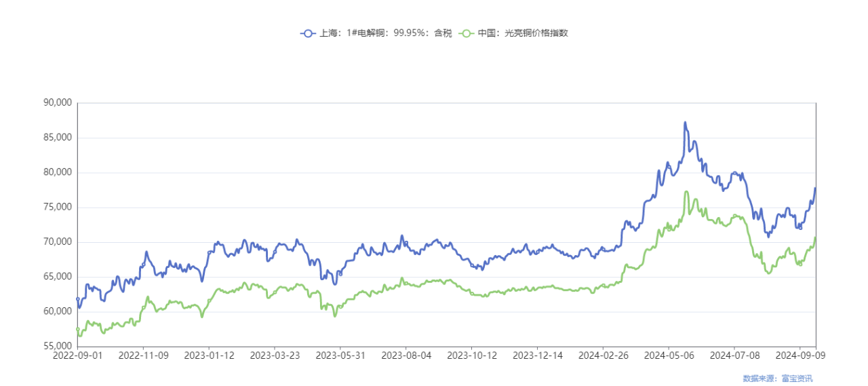Click the 90,000 y-axis value label

57,103
